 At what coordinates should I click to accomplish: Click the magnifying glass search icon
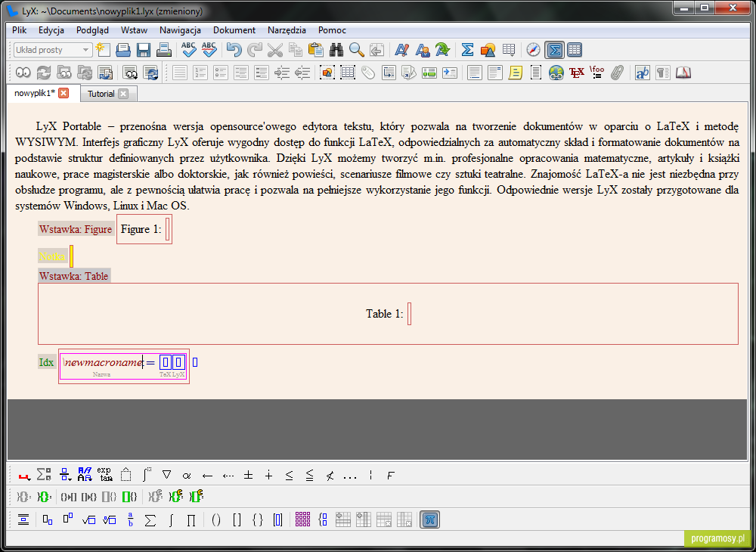click(357, 50)
